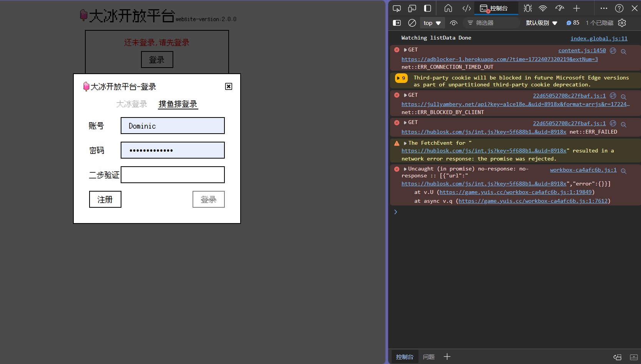This screenshot has height=364, width=641.
Task: Switch to 大冰登录 login tab
Action: (x=132, y=104)
